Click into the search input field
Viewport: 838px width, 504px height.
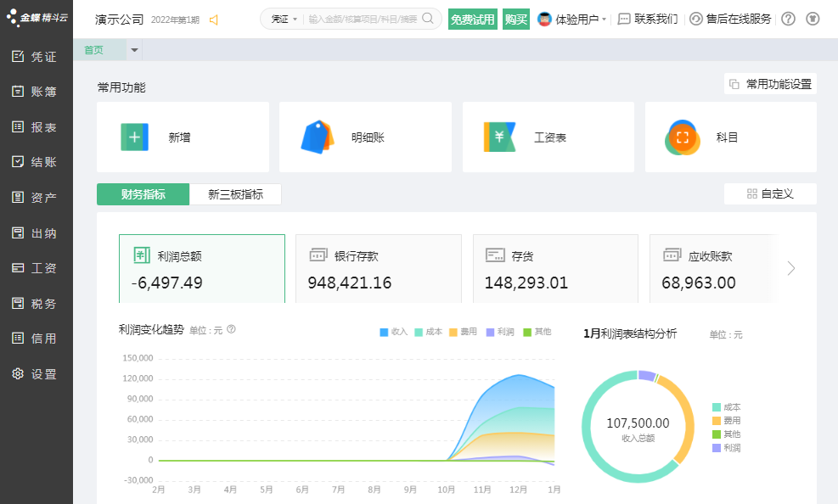coord(363,20)
